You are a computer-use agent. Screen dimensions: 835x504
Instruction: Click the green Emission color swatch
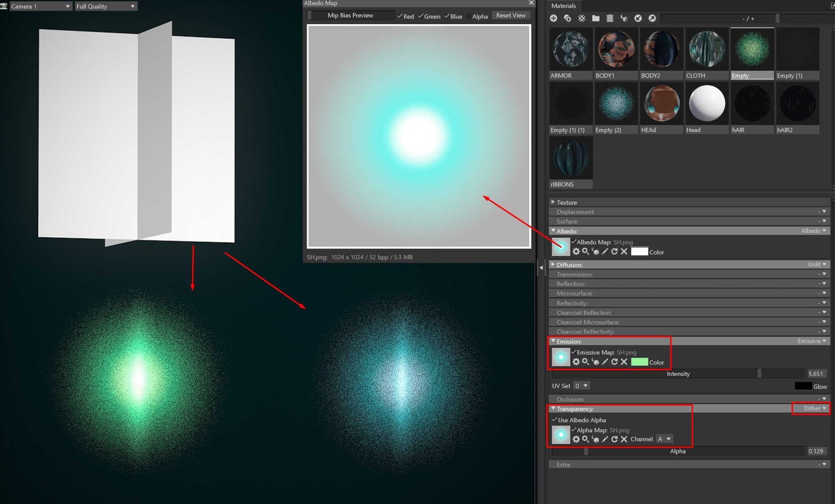(639, 362)
